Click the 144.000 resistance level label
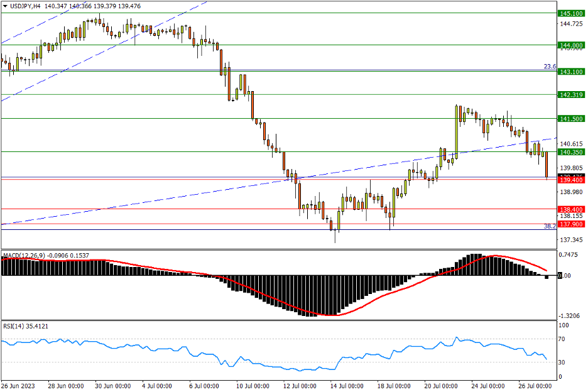 coord(572,45)
